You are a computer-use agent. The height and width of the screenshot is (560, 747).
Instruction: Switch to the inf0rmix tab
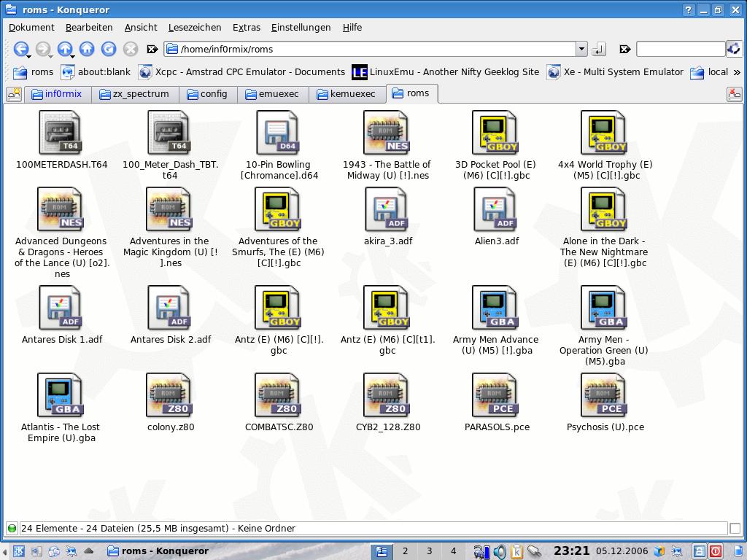tap(57, 94)
